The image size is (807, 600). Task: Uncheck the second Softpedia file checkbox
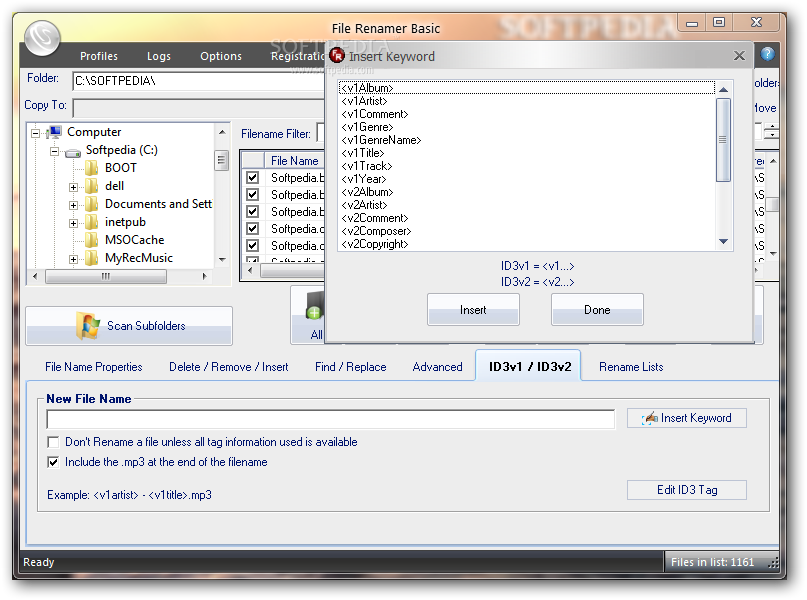tap(252, 195)
